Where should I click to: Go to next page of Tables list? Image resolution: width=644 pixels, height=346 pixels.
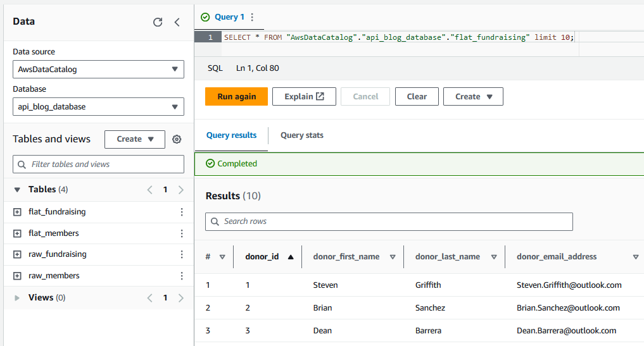point(181,190)
